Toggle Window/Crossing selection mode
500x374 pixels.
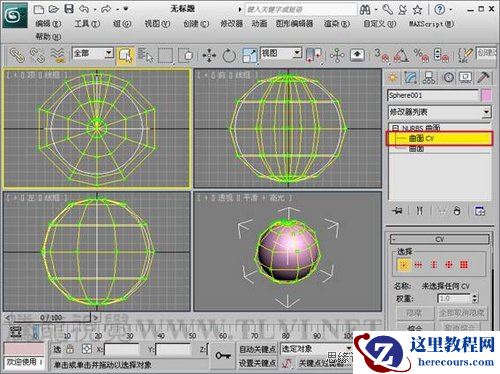coord(187,56)
